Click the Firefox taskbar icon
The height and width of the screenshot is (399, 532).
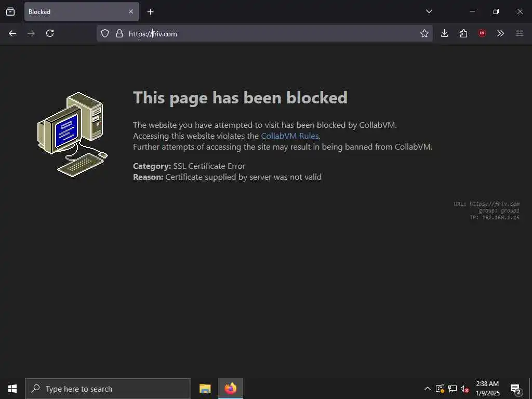point(230,389)
